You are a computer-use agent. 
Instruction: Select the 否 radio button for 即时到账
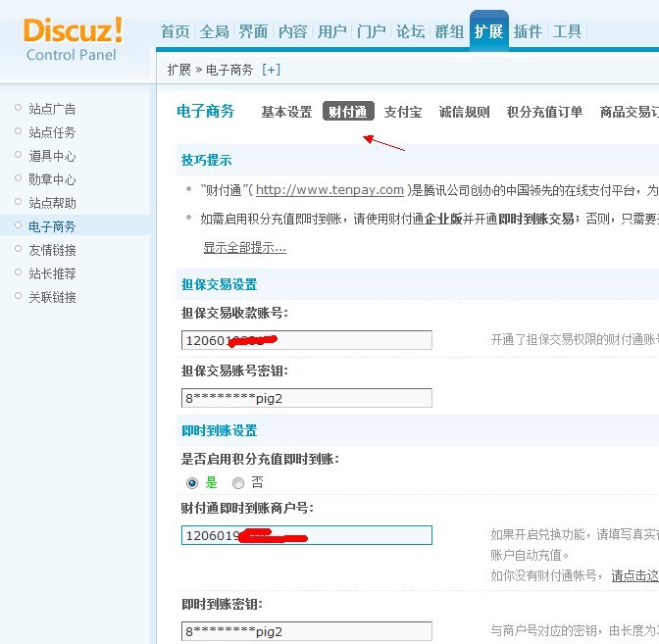238,483
